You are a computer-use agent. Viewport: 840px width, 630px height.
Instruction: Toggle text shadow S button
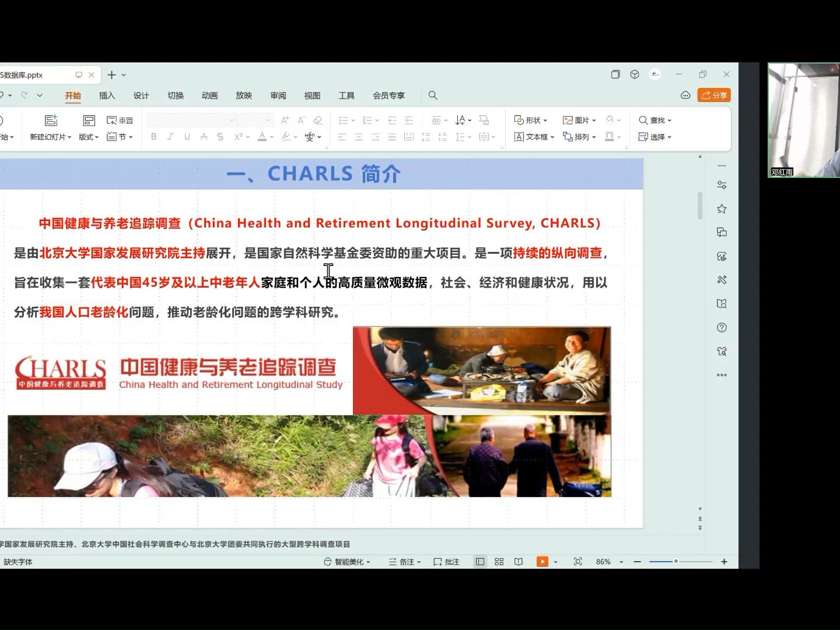tap(220, 136)
